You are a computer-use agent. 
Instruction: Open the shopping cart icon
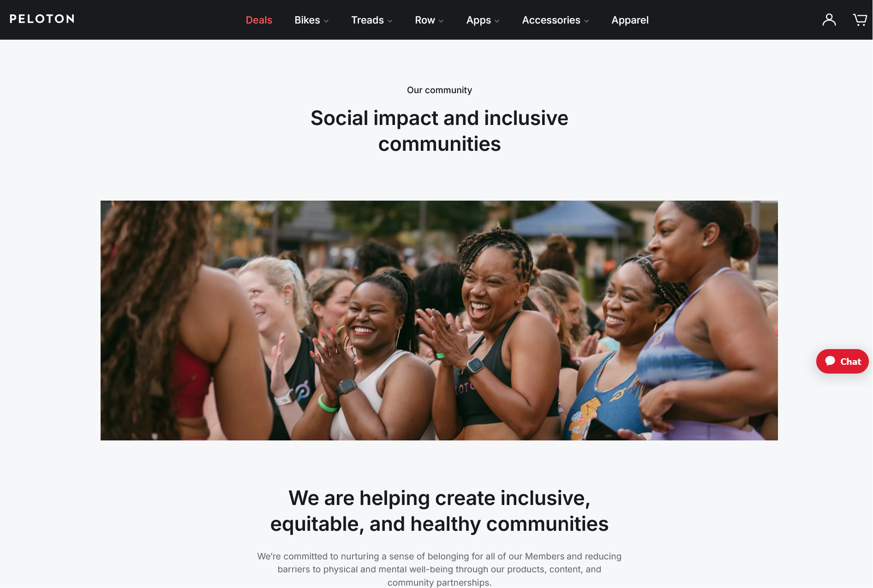860,20
